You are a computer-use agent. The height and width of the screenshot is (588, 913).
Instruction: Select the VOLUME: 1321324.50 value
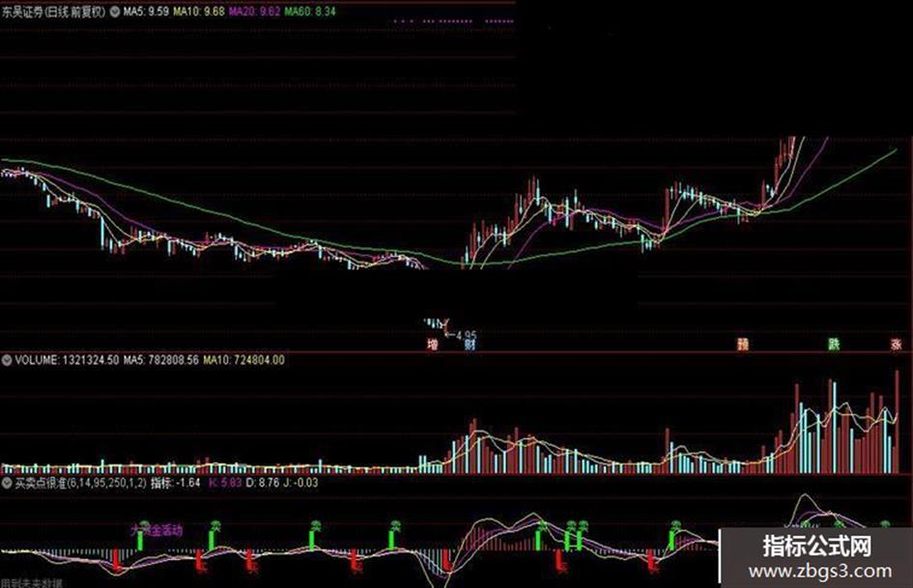[67, 360]
